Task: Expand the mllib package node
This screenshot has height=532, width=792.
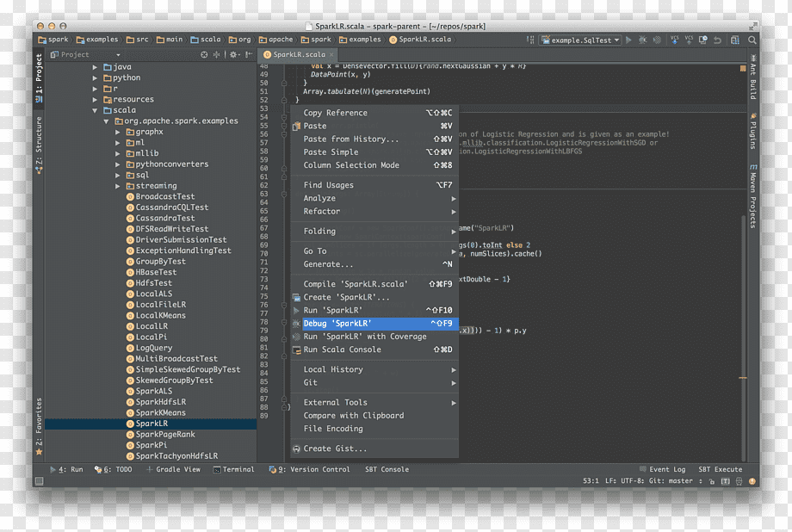Action: click(118, 153)
